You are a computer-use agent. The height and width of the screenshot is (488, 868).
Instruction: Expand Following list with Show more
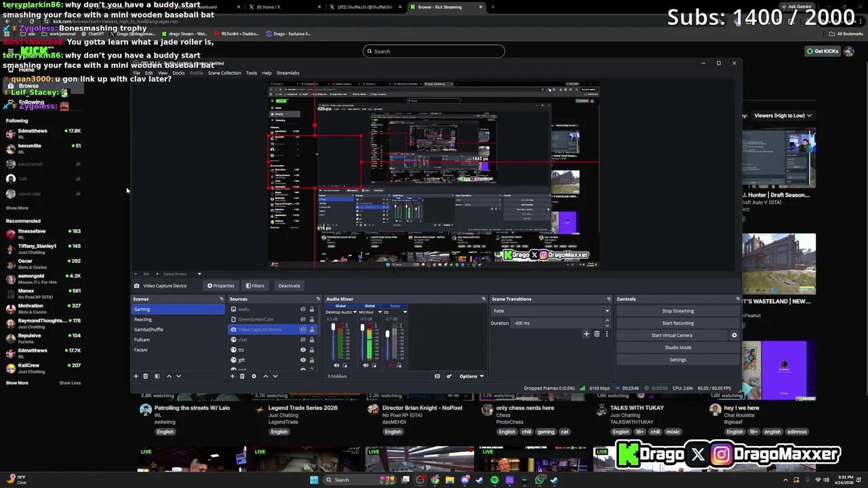pos(17,208)
